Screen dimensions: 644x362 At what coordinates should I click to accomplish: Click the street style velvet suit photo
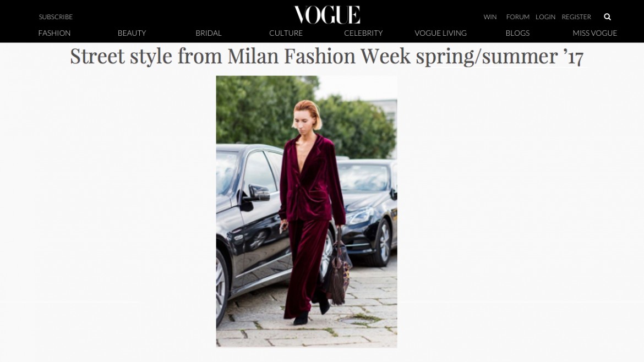307,211
